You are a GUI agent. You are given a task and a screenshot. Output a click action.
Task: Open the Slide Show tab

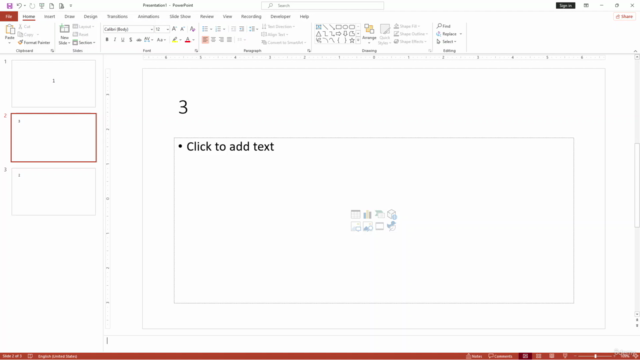click(180, 17)
